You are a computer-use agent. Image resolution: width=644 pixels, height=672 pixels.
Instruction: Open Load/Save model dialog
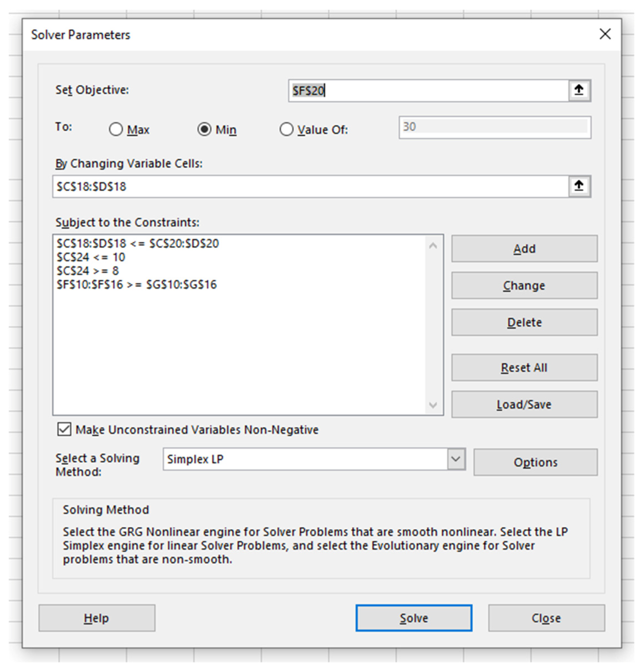coord(523,404)
